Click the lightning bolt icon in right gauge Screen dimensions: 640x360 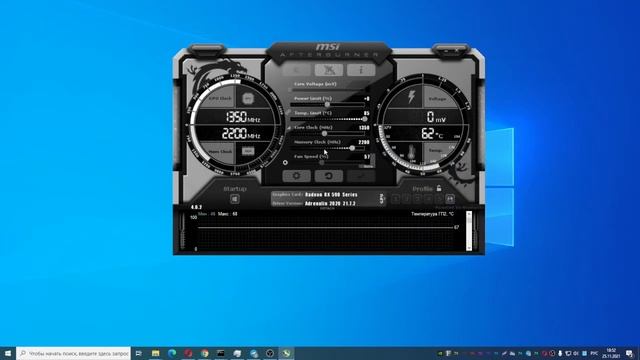pyautogui.click(x=411, y=96)
